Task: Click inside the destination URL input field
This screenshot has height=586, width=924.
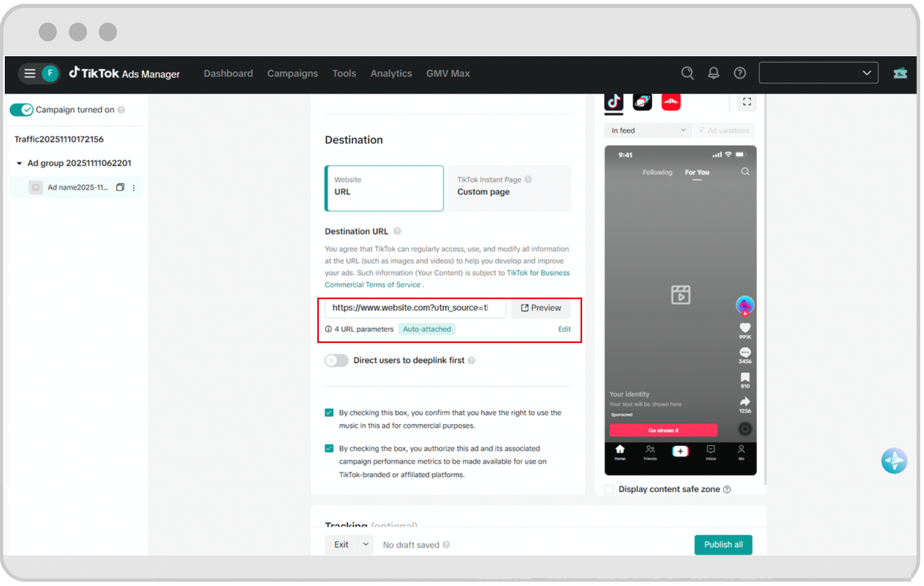Action: tap(416, 308)
